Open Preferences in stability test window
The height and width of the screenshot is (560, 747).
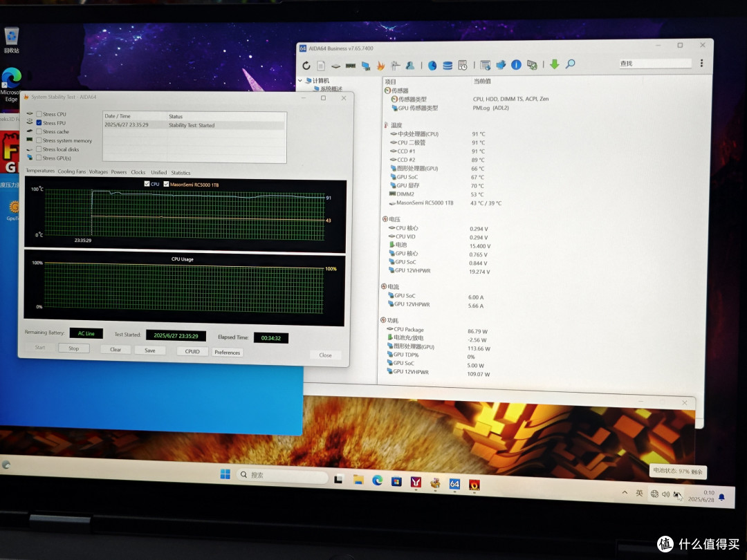pos(228,352)
